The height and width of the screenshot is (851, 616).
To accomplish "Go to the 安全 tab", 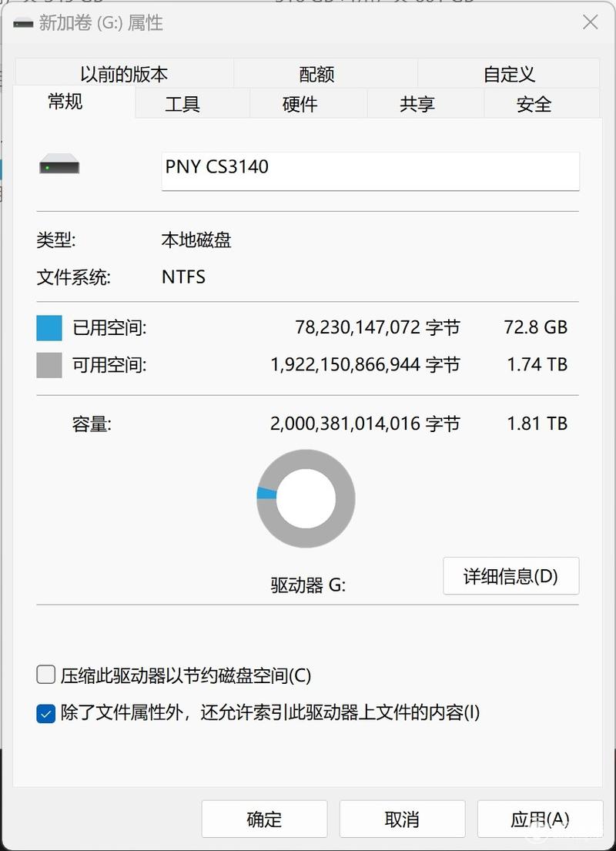I will coord(534,104).
